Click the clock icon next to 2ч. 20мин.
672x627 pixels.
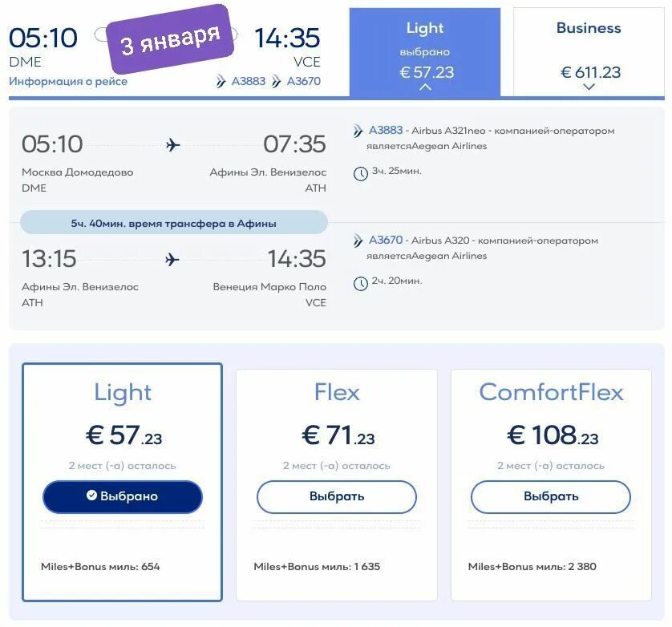(360, 283)
